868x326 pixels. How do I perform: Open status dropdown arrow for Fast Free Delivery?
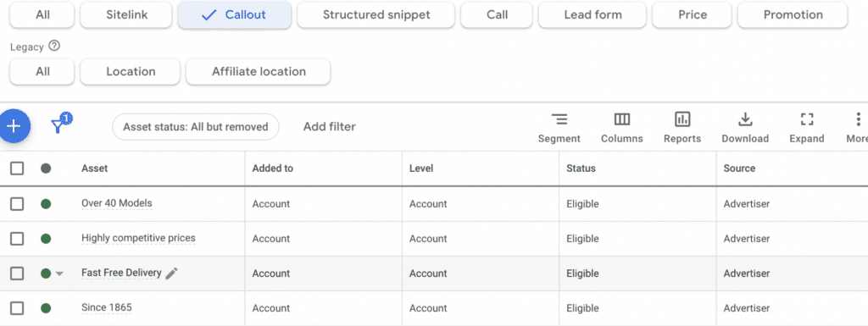tap(59, 274)
